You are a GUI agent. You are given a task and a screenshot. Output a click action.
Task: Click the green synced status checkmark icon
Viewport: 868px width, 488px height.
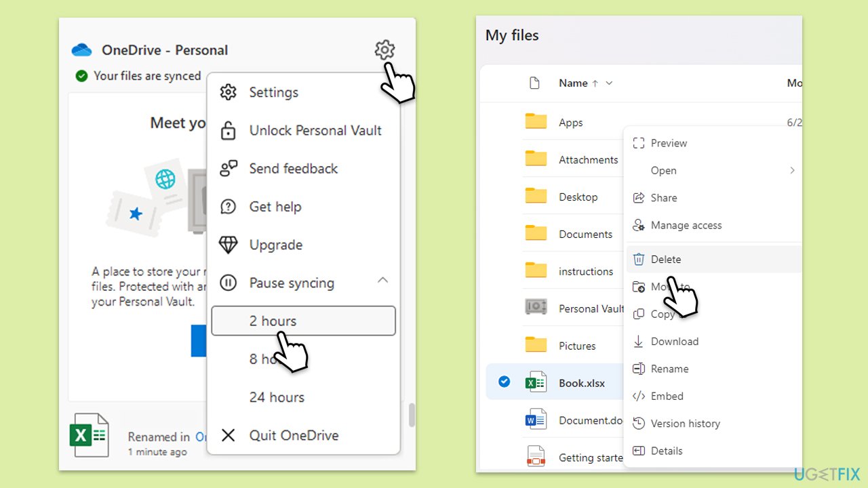pos(82,76)
